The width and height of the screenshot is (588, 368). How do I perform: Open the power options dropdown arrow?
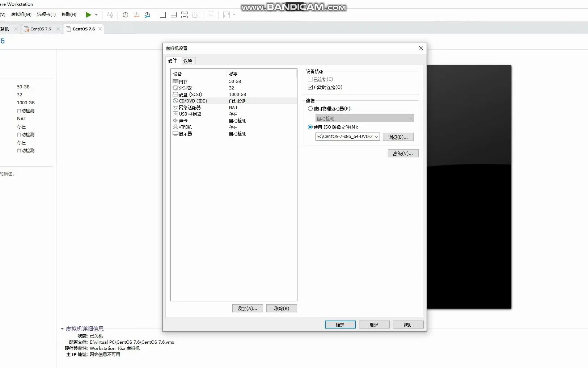(x=96, y=15)
